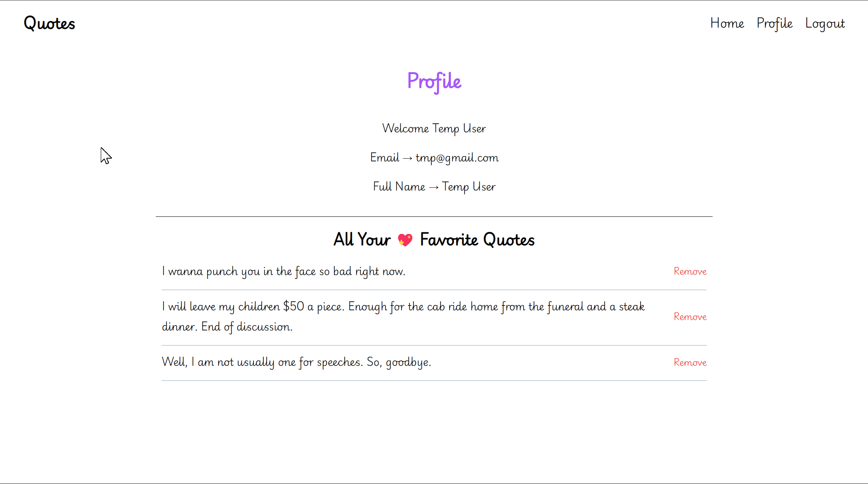
Task: Select the 'I wanna punch you' quote text
Action: tap(283, 271)
